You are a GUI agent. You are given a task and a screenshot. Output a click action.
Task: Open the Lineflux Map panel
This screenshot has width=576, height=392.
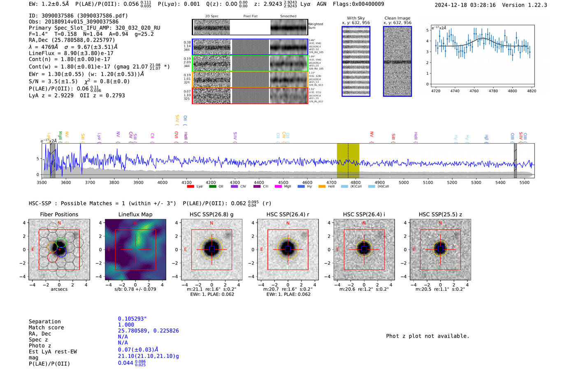point(135,250)
